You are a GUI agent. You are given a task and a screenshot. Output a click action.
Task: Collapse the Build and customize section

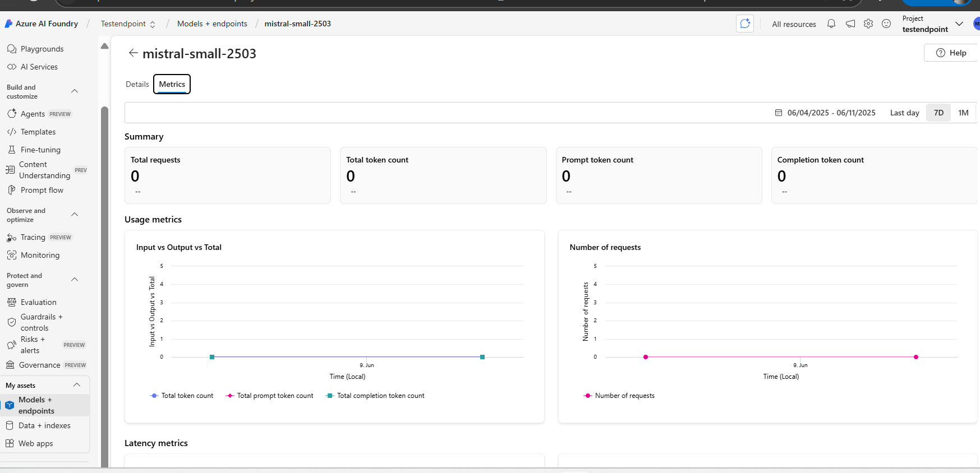[75, 91]
